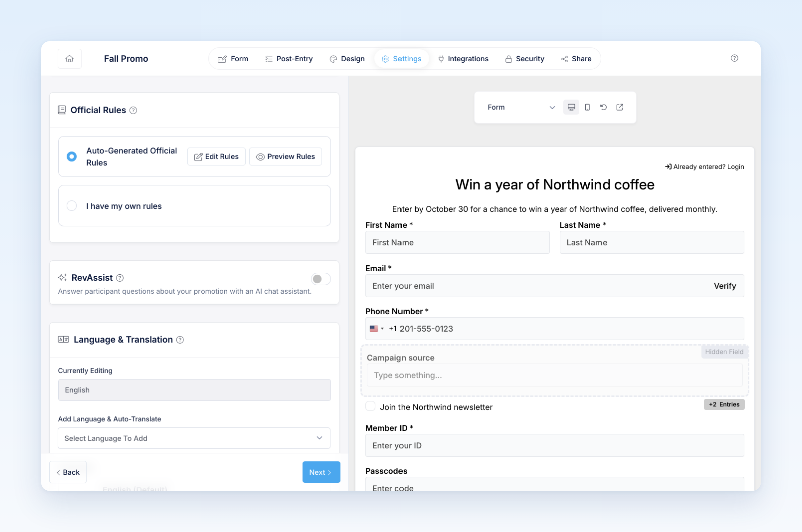Refresh the form preview icon
Viewport: 802px width, 532px height.
click(604, 107)
